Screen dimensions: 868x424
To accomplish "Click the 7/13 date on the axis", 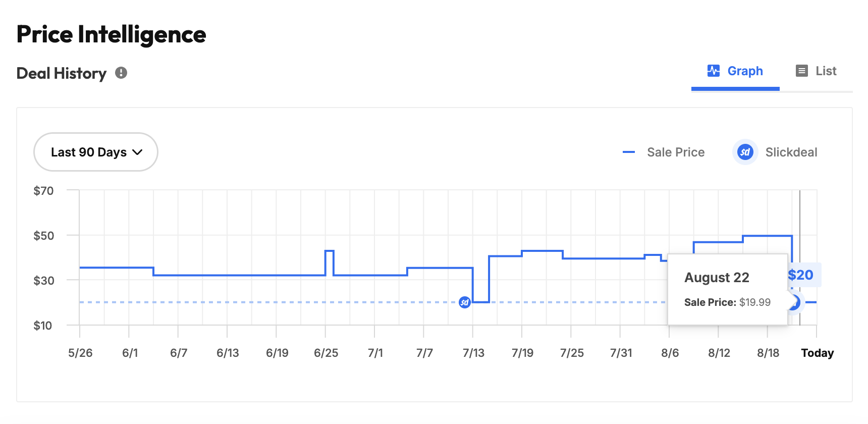I will pyautogui.click(x=473, y=353).
